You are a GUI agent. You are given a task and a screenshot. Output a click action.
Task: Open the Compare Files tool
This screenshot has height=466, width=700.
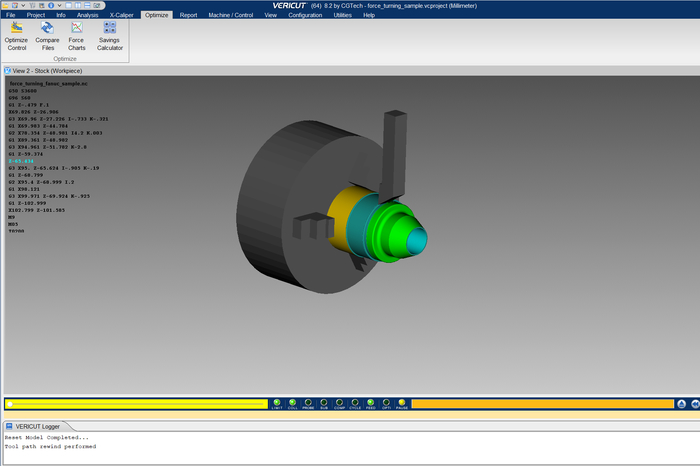[47, 37]
